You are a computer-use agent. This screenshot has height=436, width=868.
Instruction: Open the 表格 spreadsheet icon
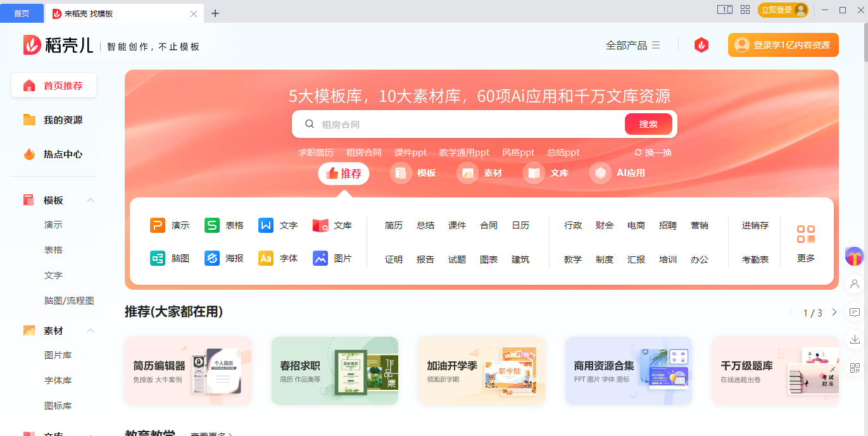tap(212, 225)
